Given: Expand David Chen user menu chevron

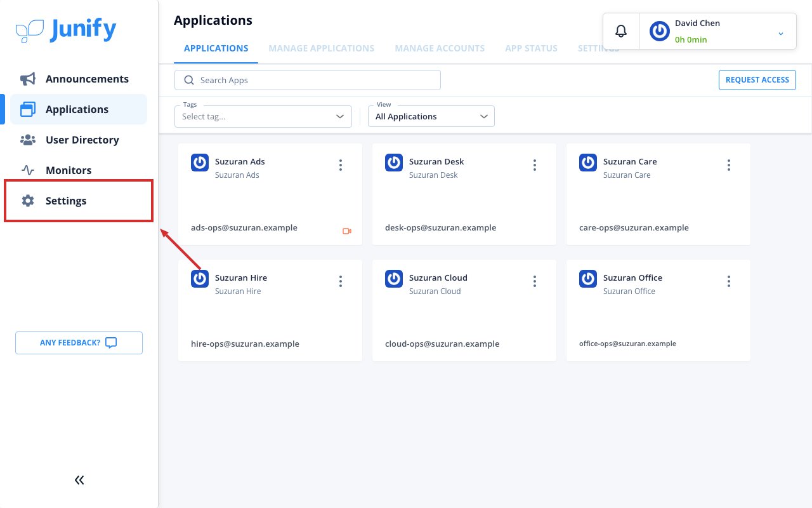Looking at the screenshot, I should point(781,34).
